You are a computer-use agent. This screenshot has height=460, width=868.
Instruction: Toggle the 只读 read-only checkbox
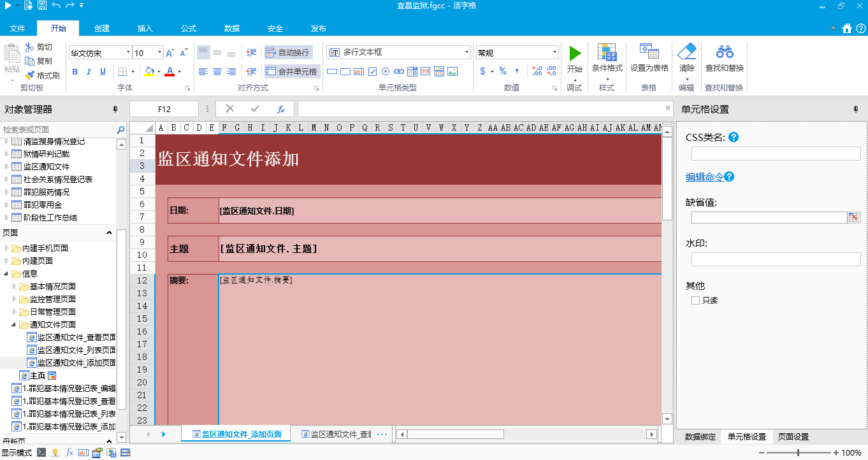[695, 300]
